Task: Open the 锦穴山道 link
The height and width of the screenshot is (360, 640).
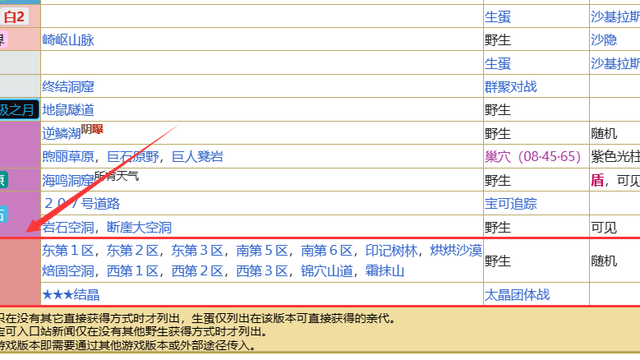Action: [327, 271]
